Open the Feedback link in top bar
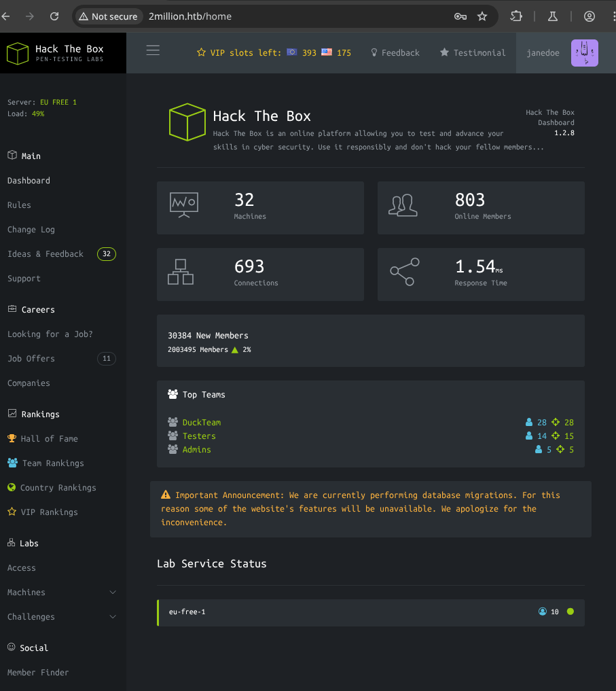This screenshot has width=616, height=691. click(395, 53)
